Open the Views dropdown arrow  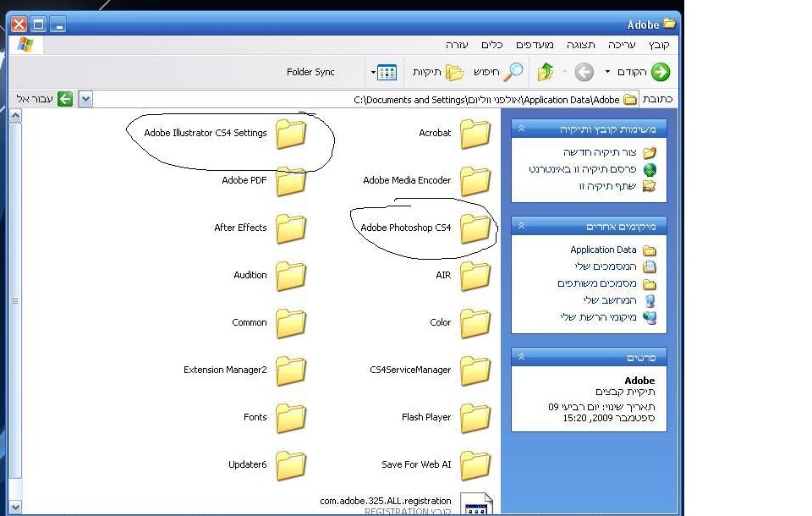point(373,73)
